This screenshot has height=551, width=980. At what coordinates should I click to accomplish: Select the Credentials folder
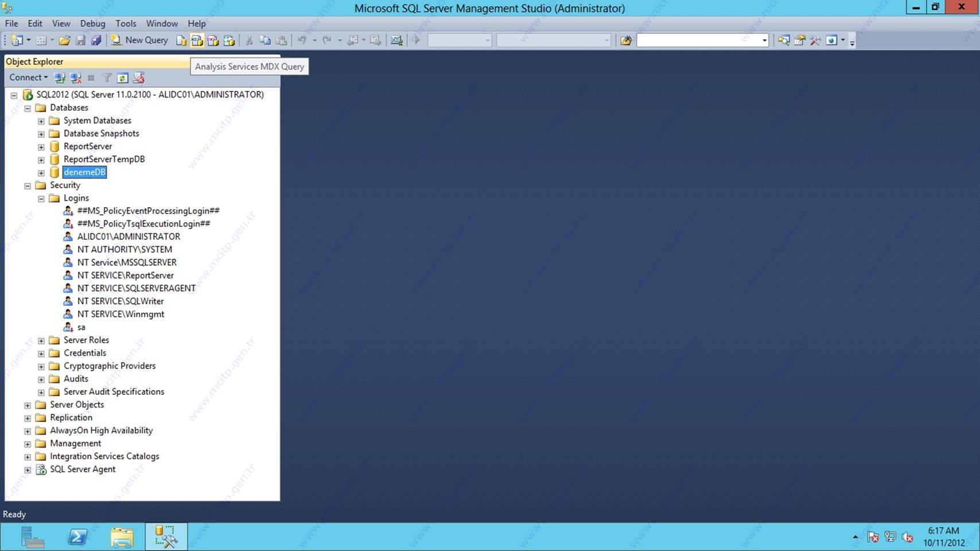pos(85,353)
